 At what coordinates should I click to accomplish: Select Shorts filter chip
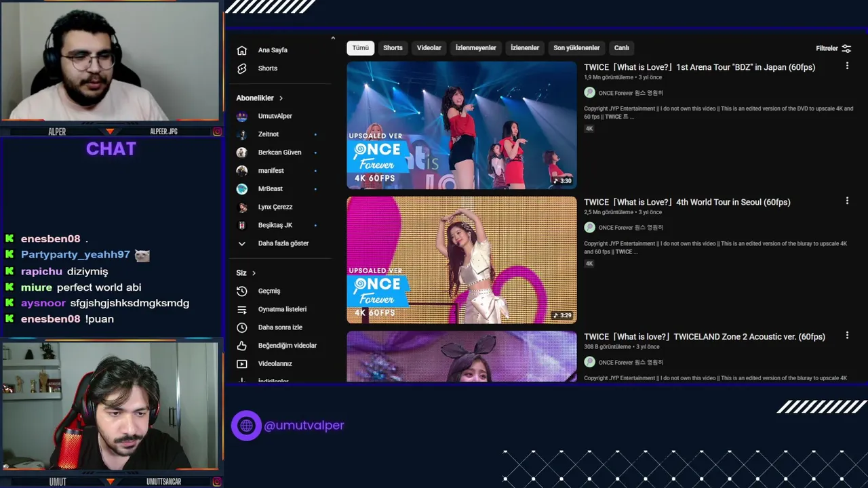pos(393,48)
